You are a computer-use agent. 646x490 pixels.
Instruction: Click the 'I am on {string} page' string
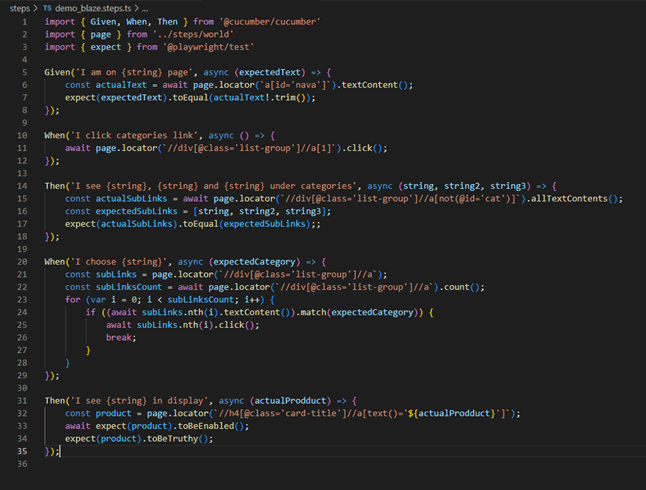(134, 73)
